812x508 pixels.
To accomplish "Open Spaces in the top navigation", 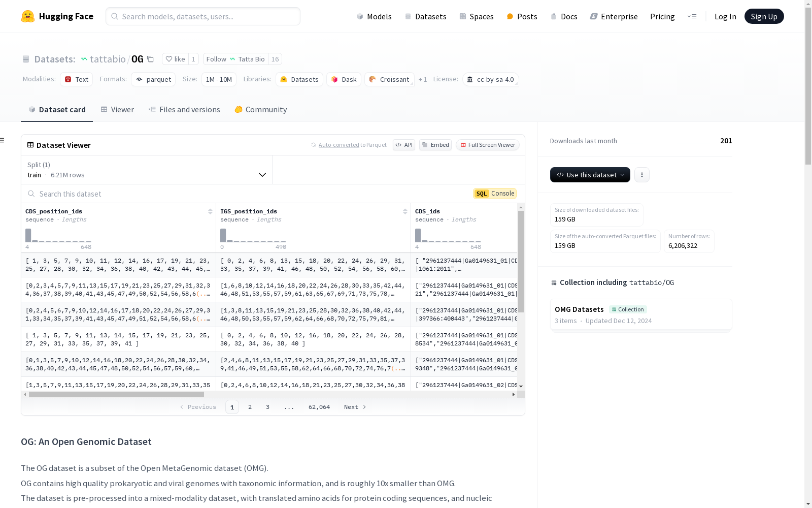I will click(x=477, y=16).
